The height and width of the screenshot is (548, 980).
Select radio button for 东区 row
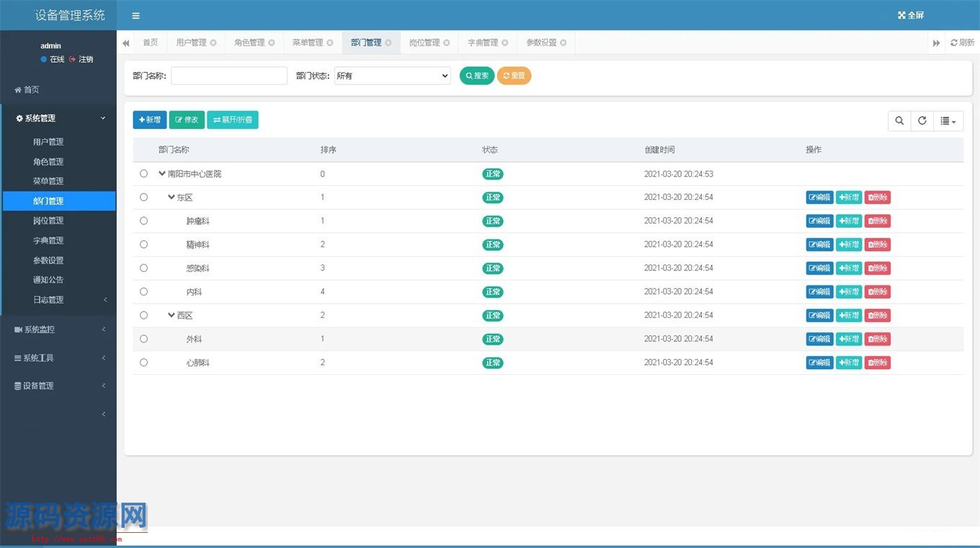click(144, 197)
